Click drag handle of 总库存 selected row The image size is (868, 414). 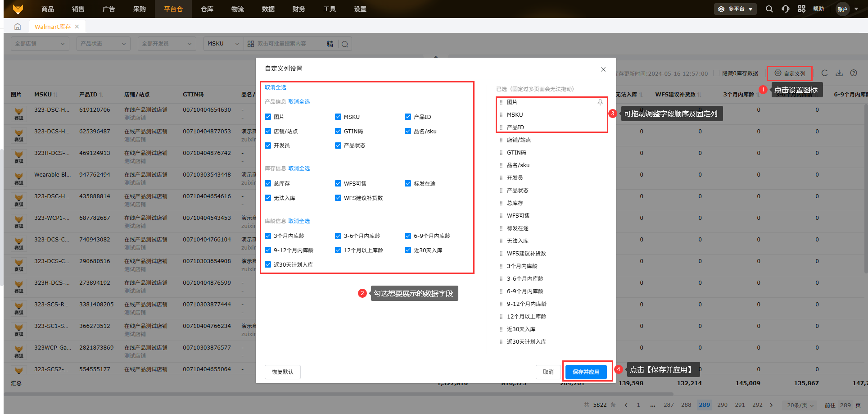501,203
